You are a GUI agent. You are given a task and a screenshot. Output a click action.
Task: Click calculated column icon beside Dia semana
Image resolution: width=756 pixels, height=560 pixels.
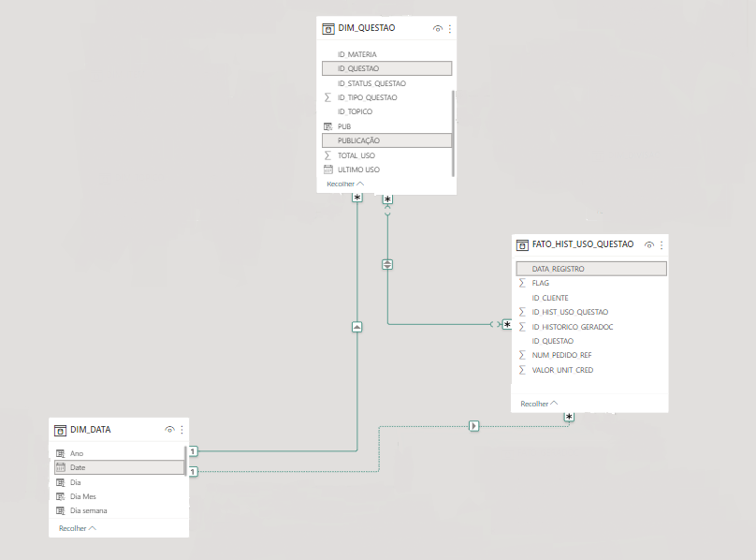coord(60,510)
